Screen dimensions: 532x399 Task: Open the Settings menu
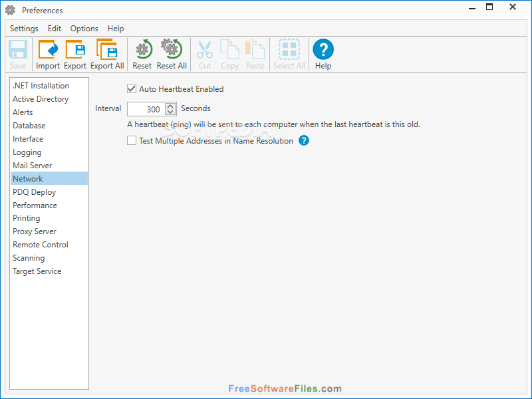click(x=24, y=29)
